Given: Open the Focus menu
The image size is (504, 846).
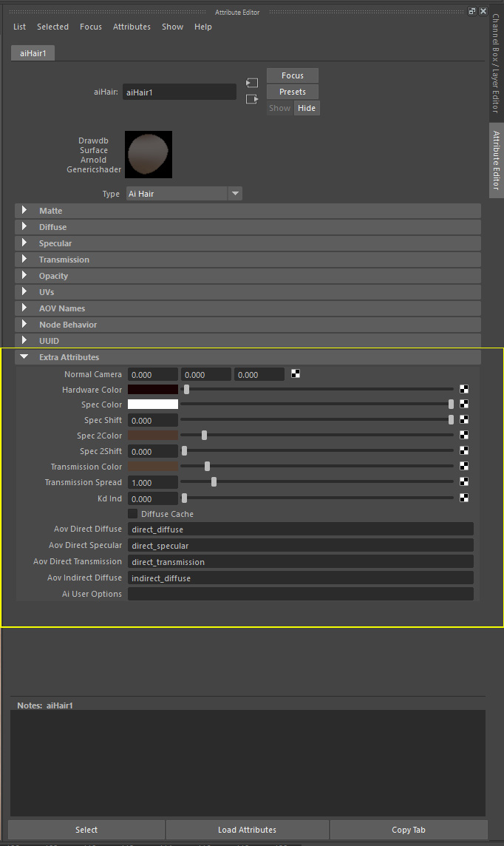Looking at the screenshot, I should click(x=91, y=27).
